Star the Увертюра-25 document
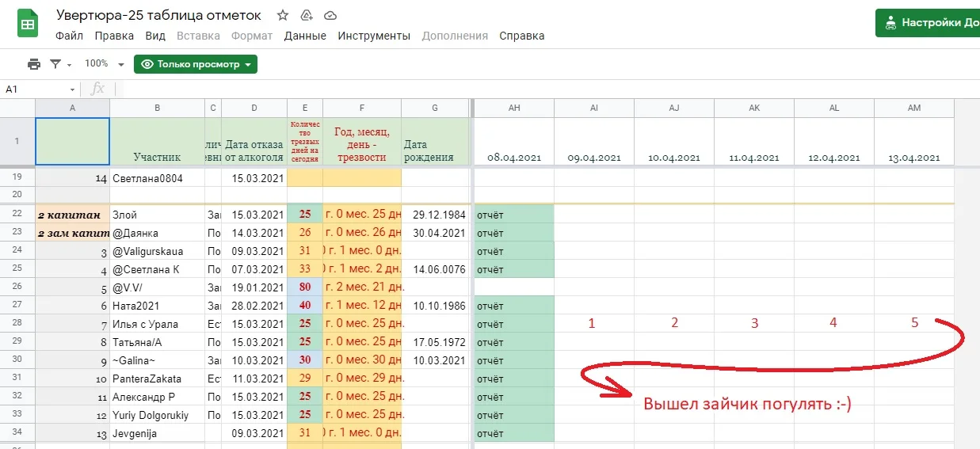 (283, 15)
